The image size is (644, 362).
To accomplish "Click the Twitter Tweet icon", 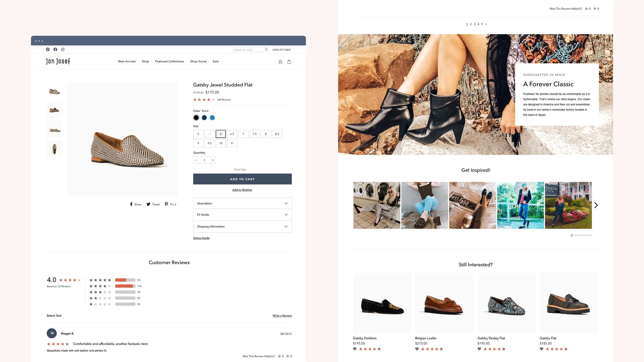I will 149,204.
